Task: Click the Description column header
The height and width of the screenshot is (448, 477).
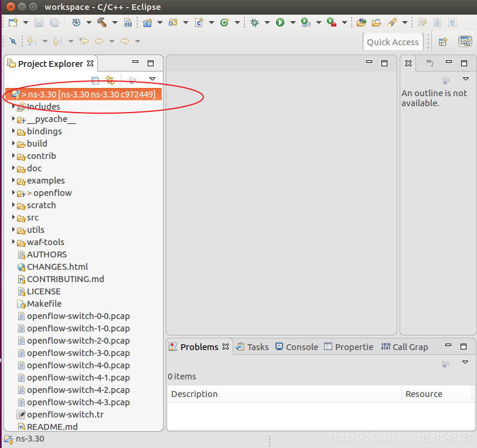Action: [284, 394]
